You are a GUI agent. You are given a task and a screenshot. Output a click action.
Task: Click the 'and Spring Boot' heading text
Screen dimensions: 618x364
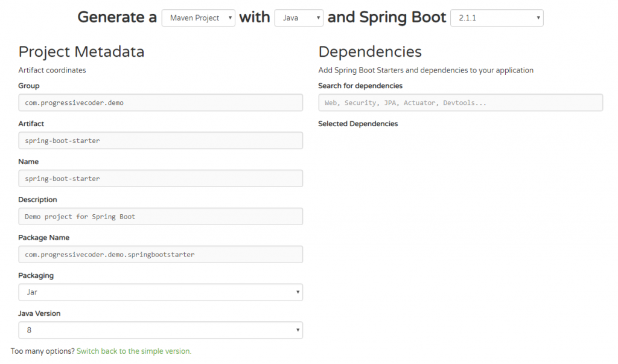387,18
